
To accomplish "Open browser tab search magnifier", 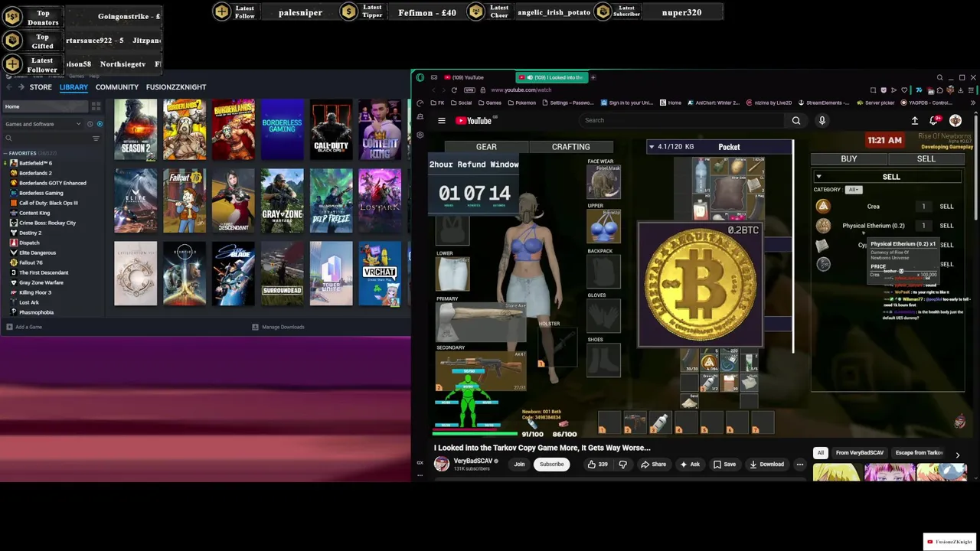I will click(x=939, y=77).
